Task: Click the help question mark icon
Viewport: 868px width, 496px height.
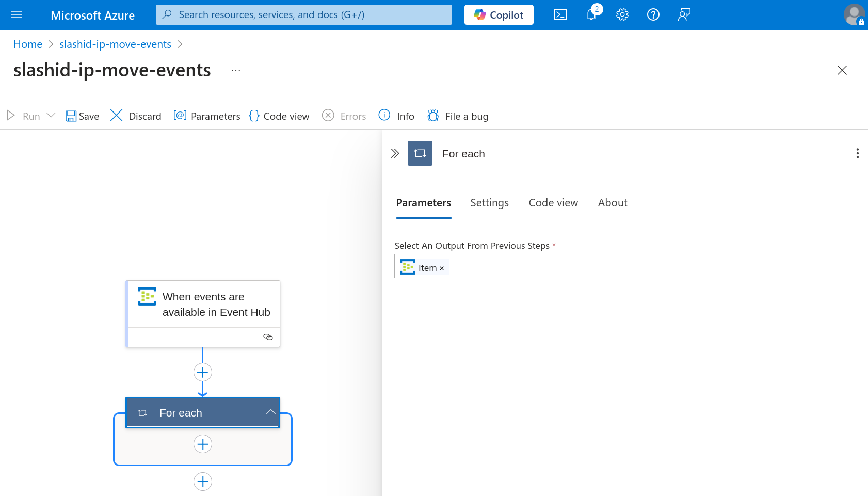Action: tap(653, 15)
